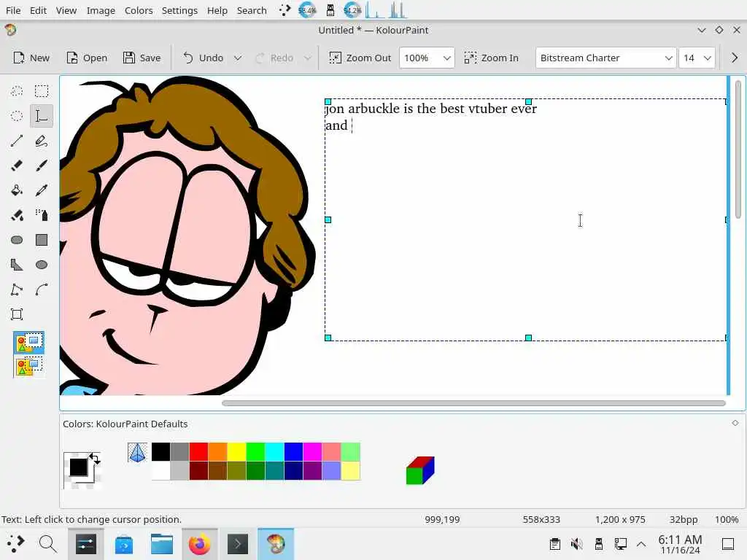Open the Edit menu
The height and width of the screenshot is (560, 747).
click(x=38, y=10)
